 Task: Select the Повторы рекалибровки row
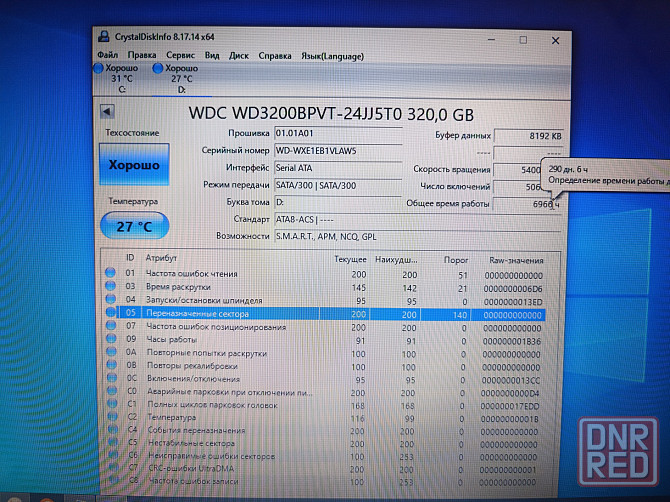coord(325,367)
